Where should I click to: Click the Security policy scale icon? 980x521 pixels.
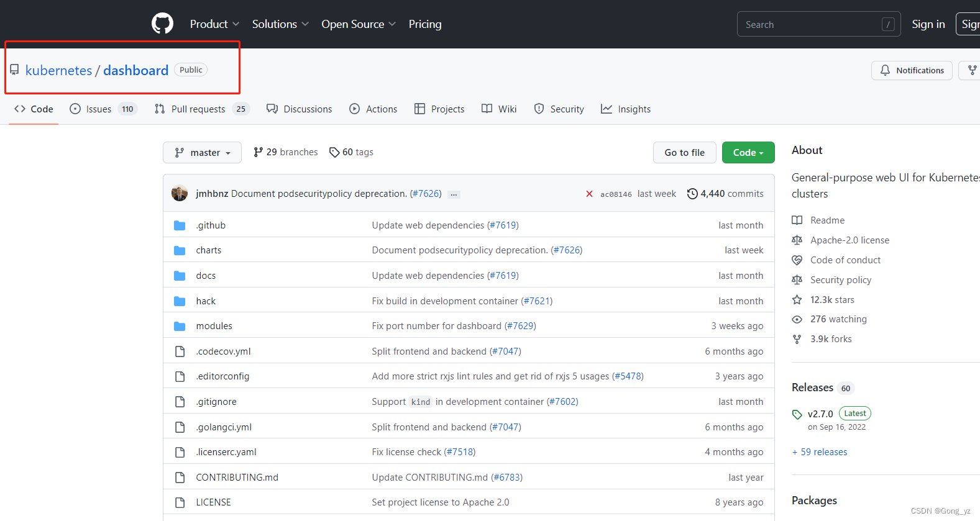coord(797,280)
